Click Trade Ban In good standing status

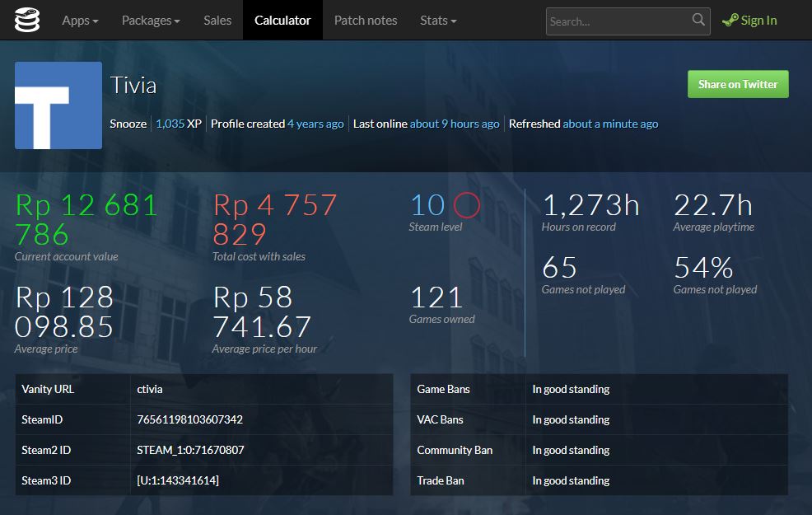(x=571, y=481)
